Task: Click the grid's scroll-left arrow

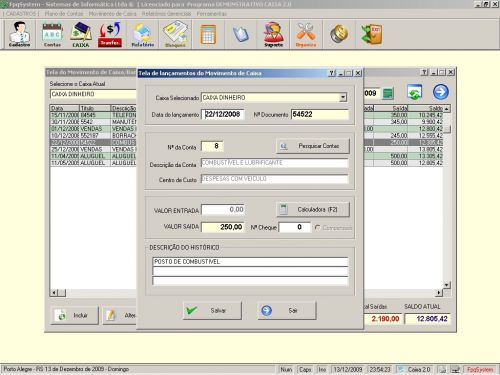Action: pos(54,293)
